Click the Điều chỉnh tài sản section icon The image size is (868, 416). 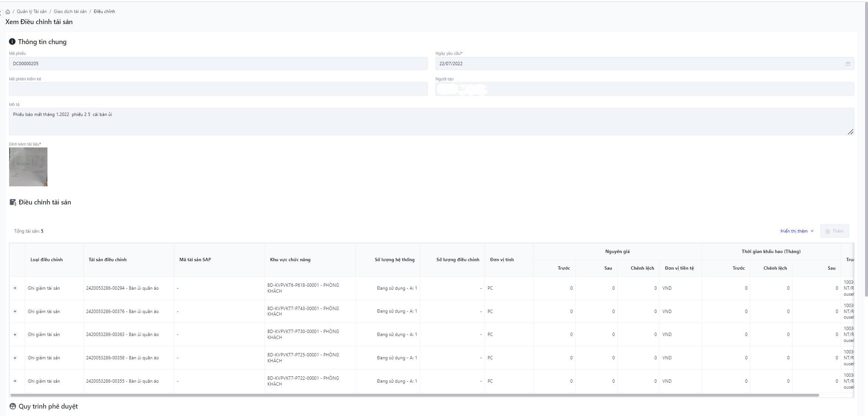pyautogui.click(x=13, y=202)
